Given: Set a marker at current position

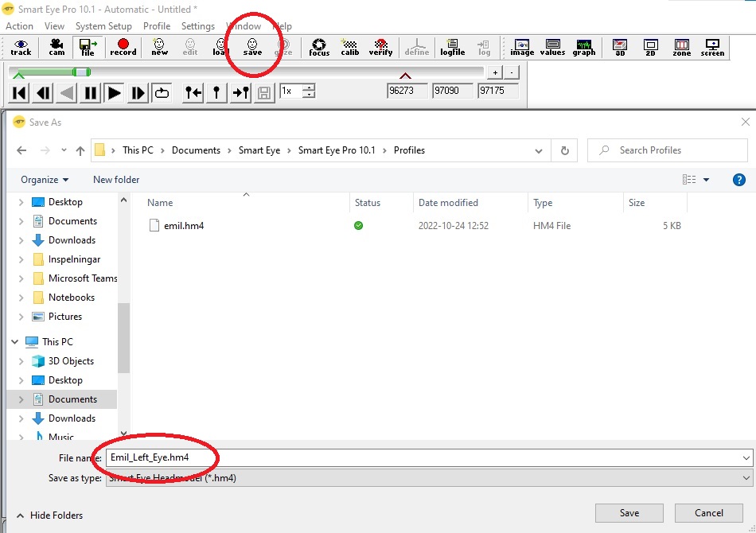Looking at the screenshot, I should tap(216, 92).
